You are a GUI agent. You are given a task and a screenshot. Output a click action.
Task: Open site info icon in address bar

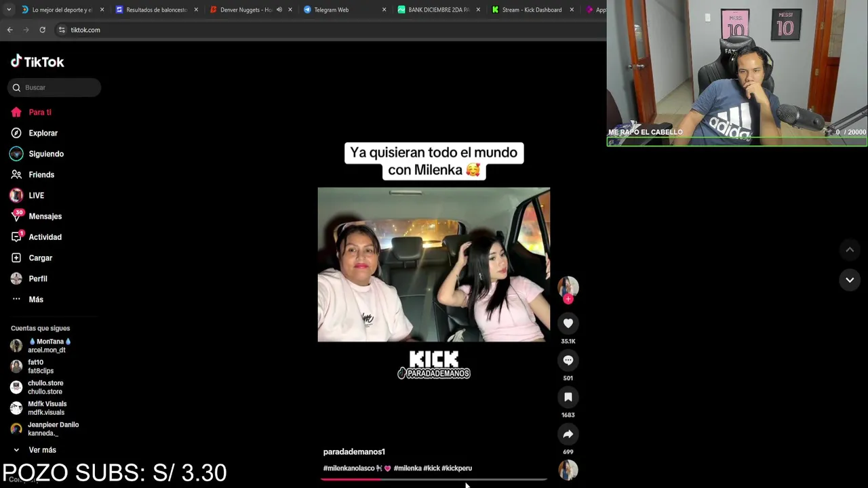click(x=62, y=30)
